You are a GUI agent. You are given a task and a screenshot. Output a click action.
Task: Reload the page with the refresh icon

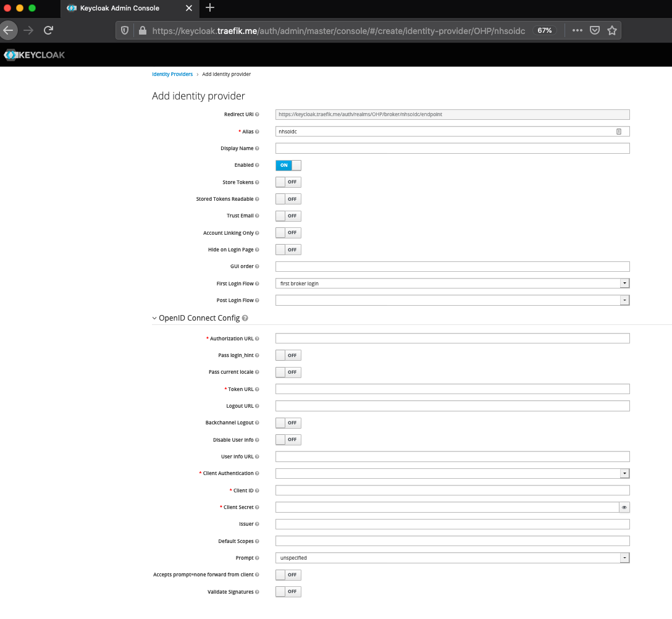coord(48,30)
